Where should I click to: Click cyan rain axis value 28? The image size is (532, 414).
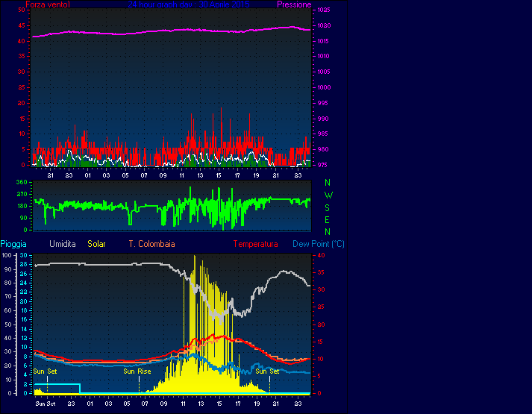[24, 265]
